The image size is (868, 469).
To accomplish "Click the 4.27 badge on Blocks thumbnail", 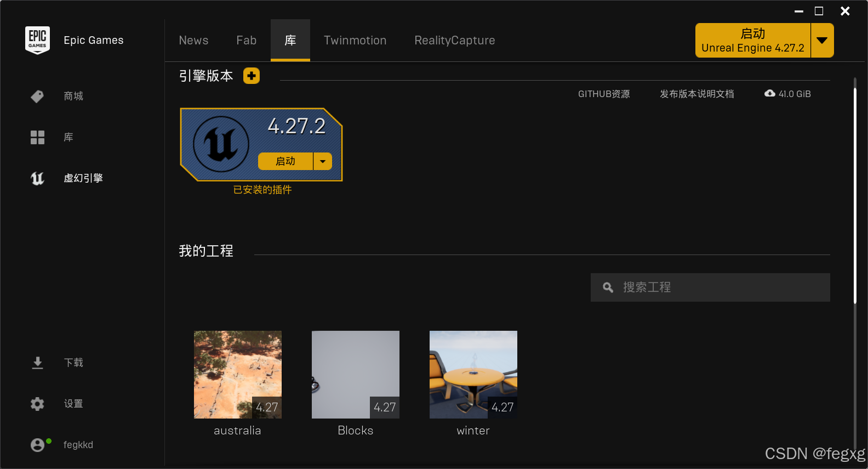I will 385,408.
